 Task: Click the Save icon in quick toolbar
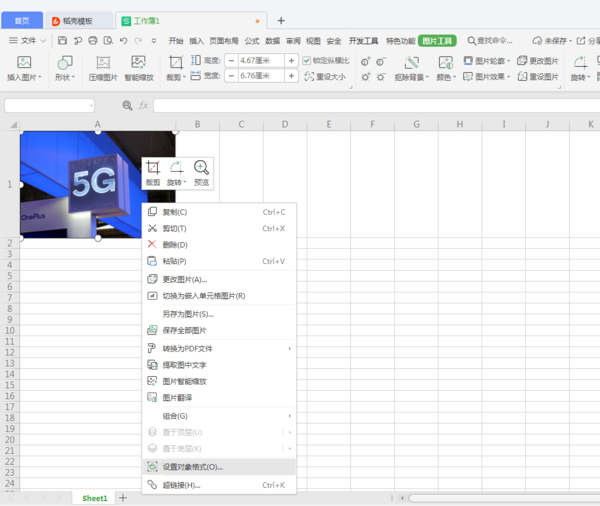pyautogui.click(x=62, y=40)
